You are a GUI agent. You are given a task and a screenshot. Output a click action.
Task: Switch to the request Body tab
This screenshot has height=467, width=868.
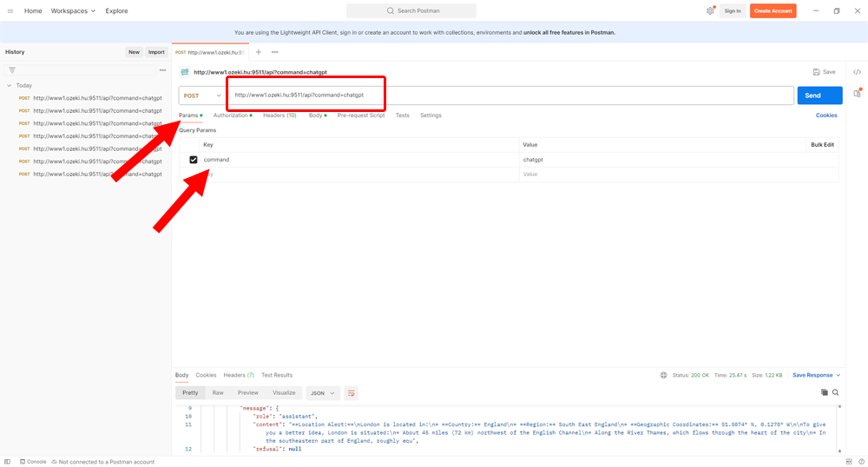(x=316, y=115)
